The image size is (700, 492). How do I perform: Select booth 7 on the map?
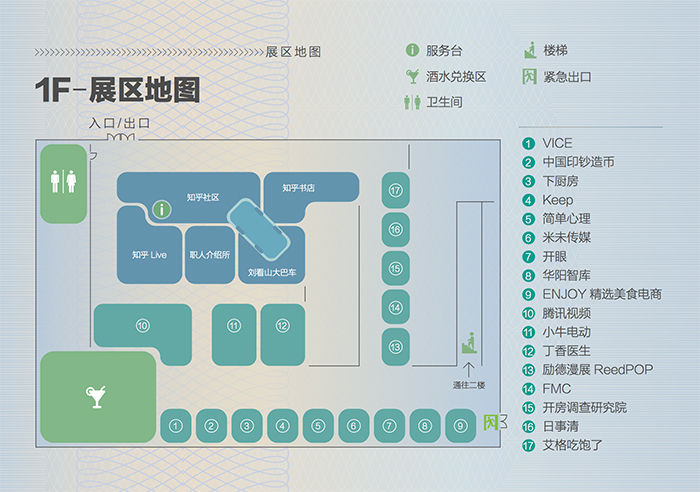click(x=389, y=426)
